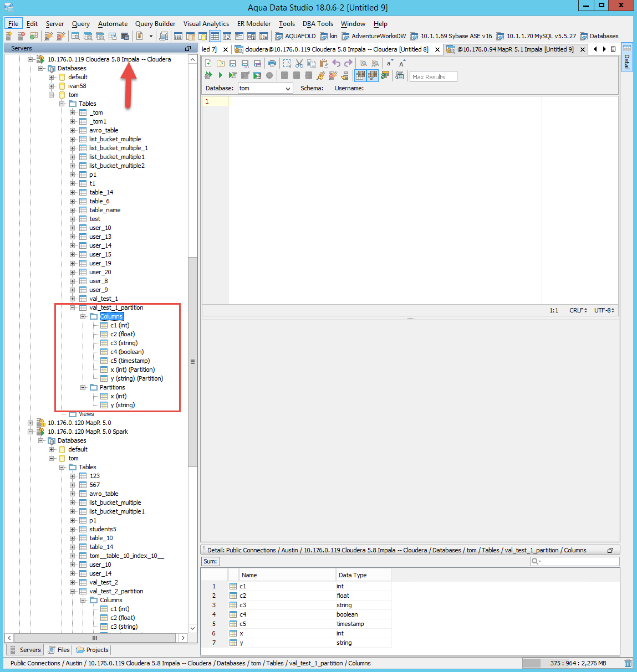Click the Cut scissors icon
The image size is (637, 672).
pos(299,64)
